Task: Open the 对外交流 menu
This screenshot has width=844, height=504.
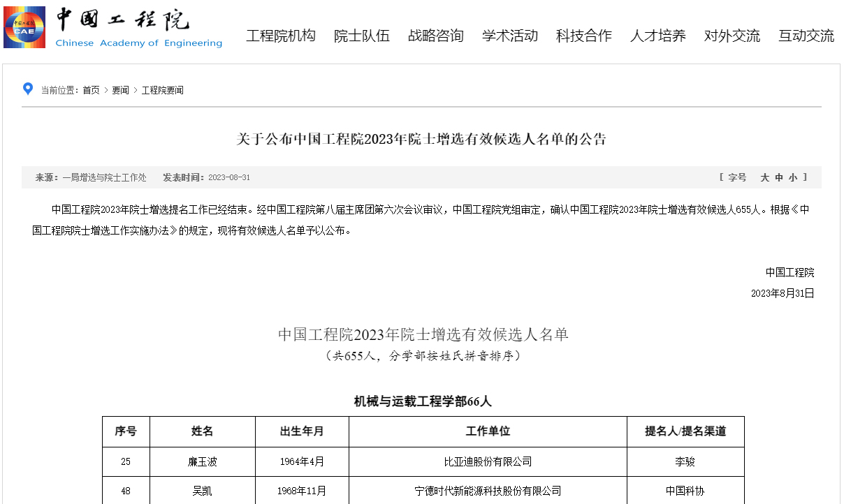Action: (731, 36)
